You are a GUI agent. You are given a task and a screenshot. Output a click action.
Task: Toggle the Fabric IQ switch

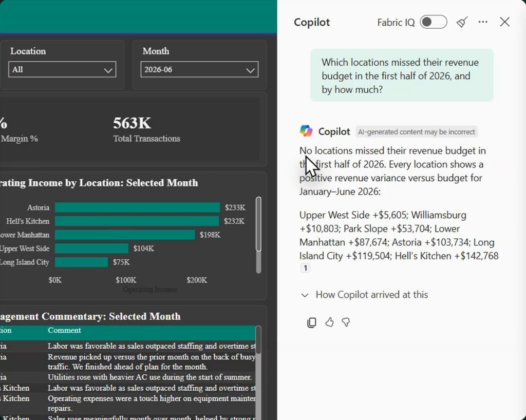(434, 22)
